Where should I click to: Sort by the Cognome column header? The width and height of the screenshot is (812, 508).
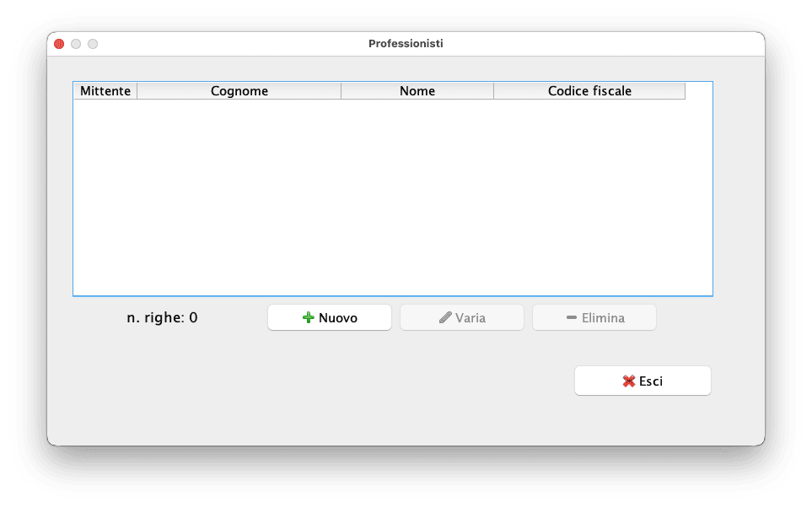pos(239,91)
